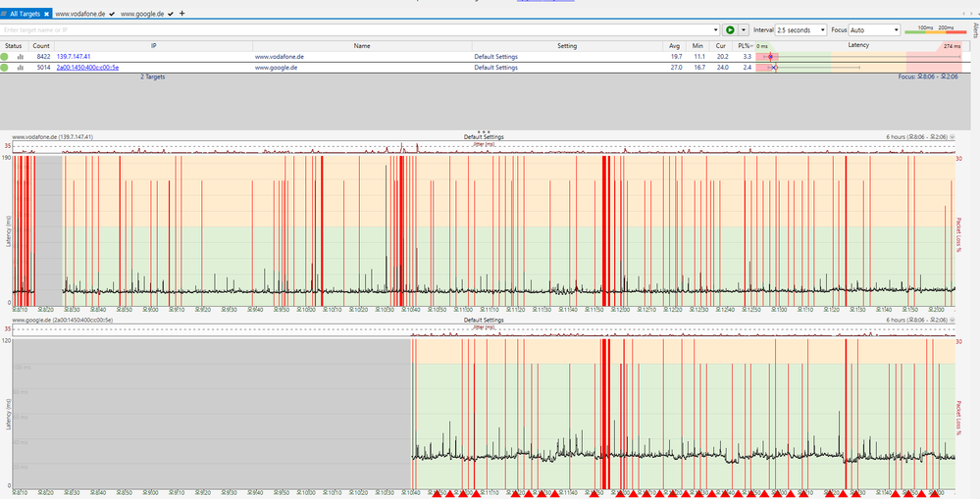The width and height of the screenshot is (980, 499).
Task: Click google row latency bar graph
Action: coord(858,68)
